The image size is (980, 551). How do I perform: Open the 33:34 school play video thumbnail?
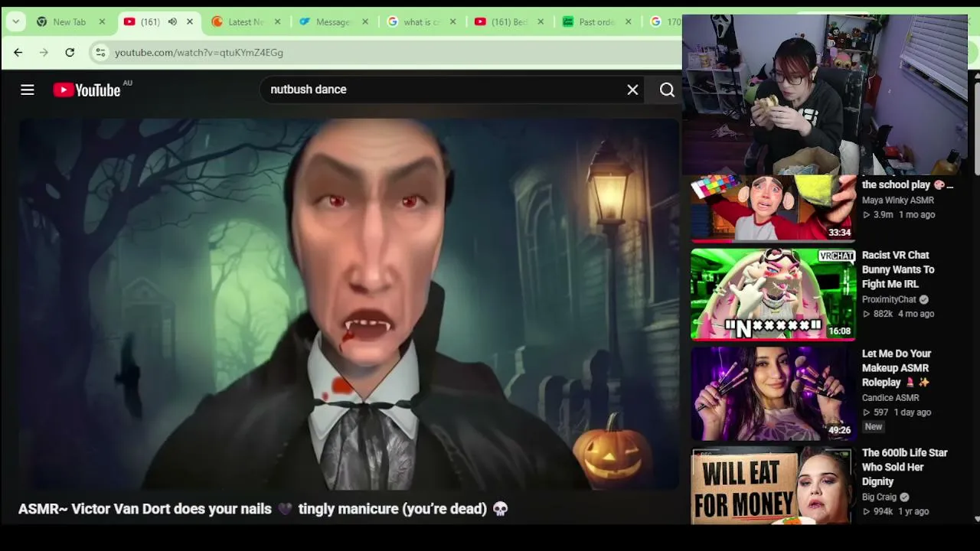point(773,207)
